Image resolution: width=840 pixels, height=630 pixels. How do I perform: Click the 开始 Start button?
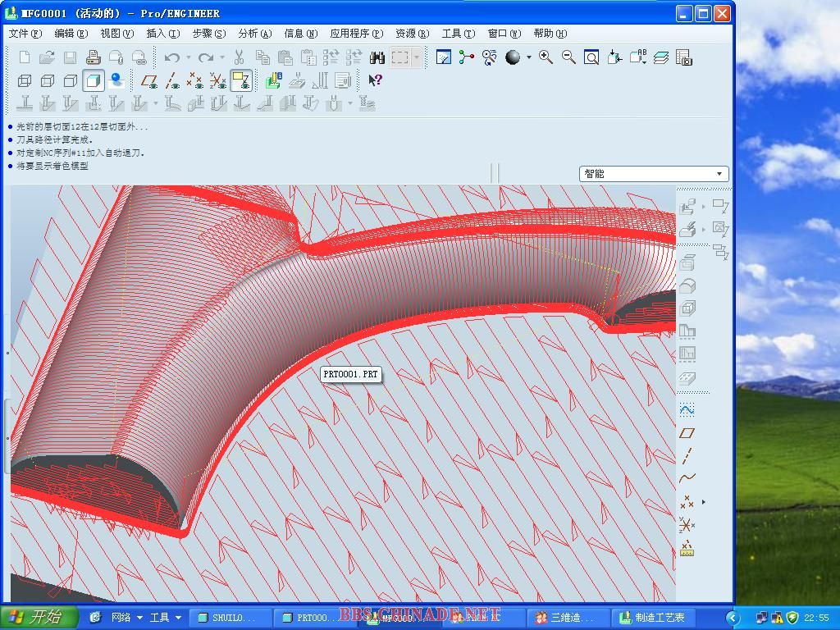(39, 617)
